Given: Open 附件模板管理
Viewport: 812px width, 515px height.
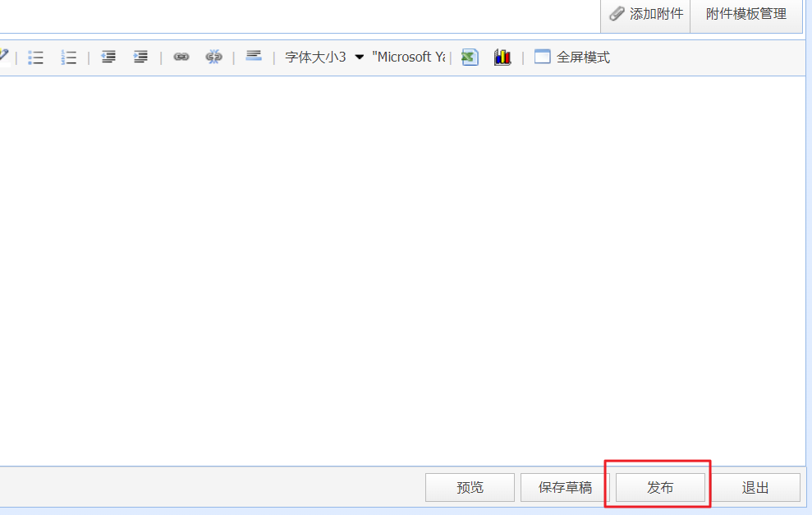Looking at the screenshot, I should point(746,16).
